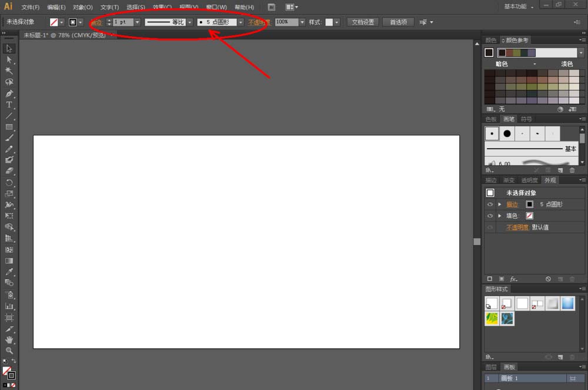
Task: Select the Type tool
Action: coord(9,105)
